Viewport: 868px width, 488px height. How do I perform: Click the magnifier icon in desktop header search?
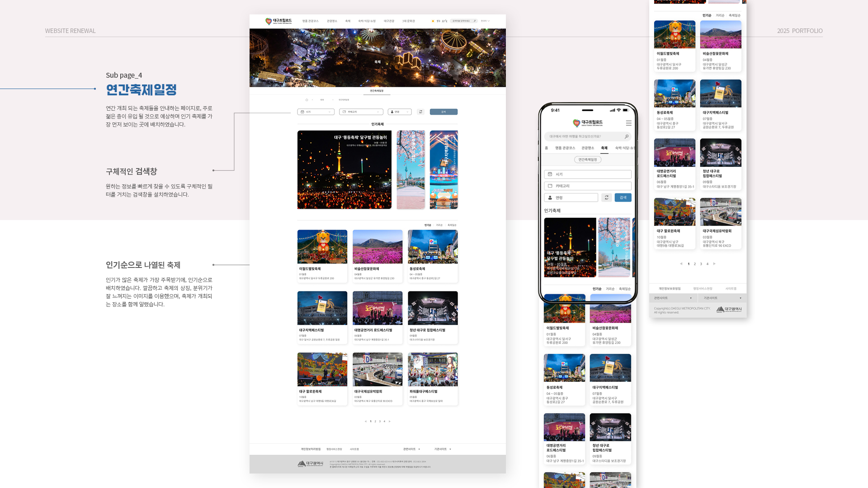click(475, 21)
